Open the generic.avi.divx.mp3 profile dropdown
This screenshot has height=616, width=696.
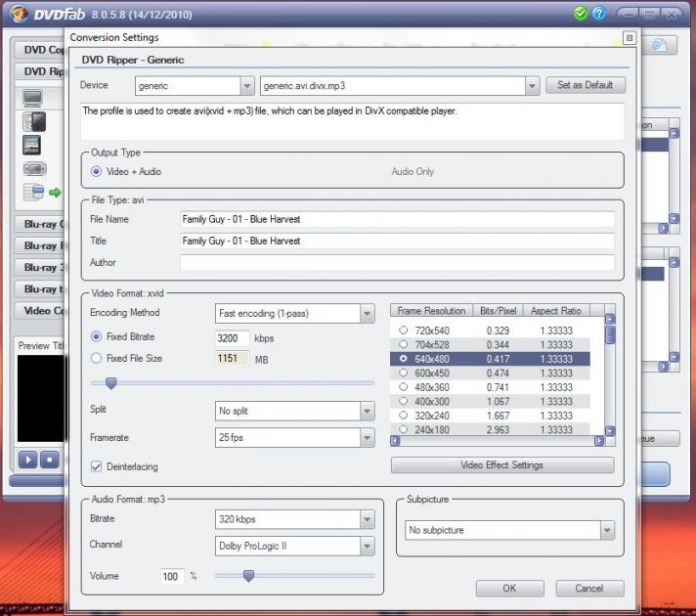coord(400,86)
